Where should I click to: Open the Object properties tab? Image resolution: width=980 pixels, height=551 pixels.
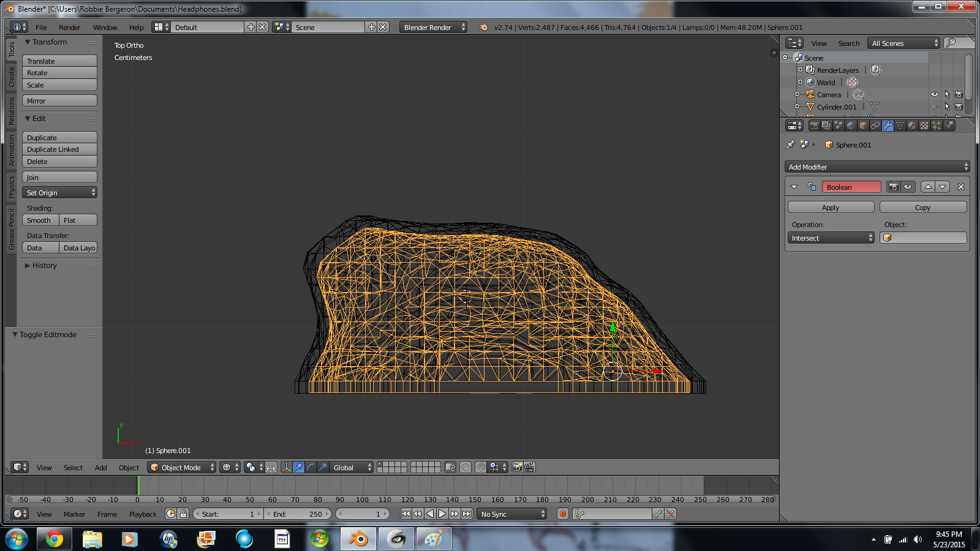pos(863,126)
